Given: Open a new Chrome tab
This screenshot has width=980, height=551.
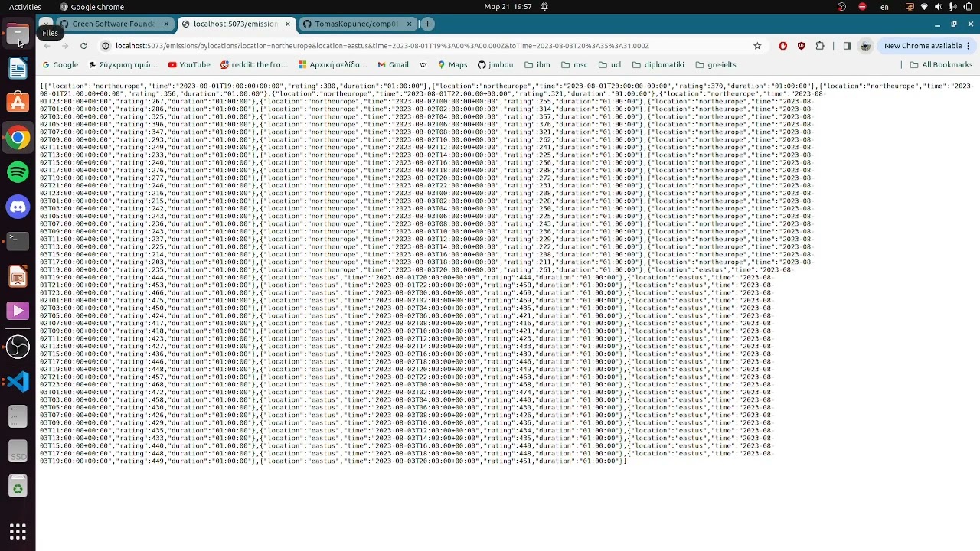Looking at the screenshot, I should pos(427,24).
